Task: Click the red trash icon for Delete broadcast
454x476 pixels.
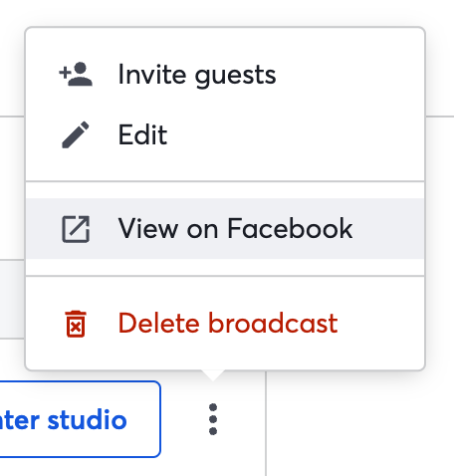Action: [76, 324]
